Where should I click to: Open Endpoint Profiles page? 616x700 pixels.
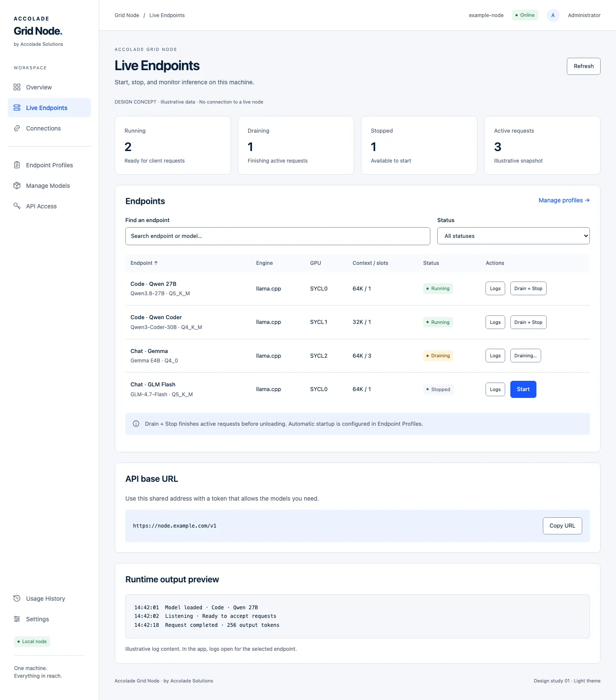[x=49, y=165]
